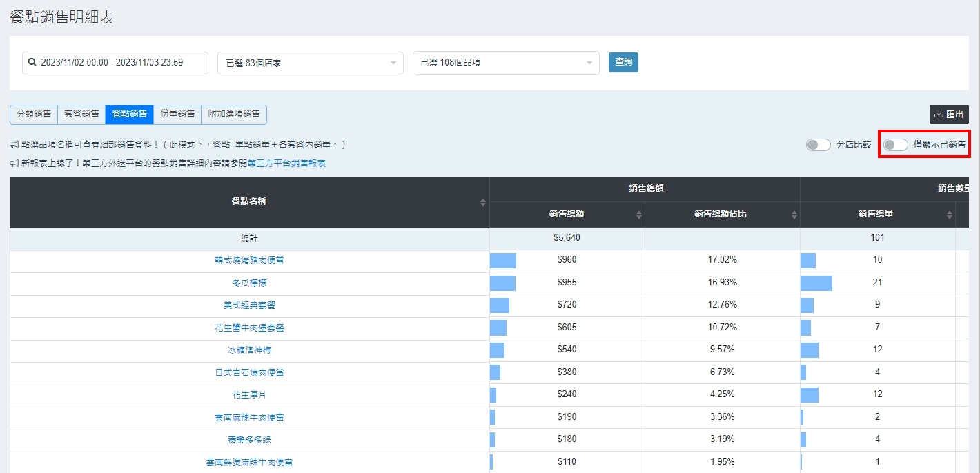Switch to the 分類銷售 tab
The height and width of the screenshot is (473, 980).
[x=34, y=114]
